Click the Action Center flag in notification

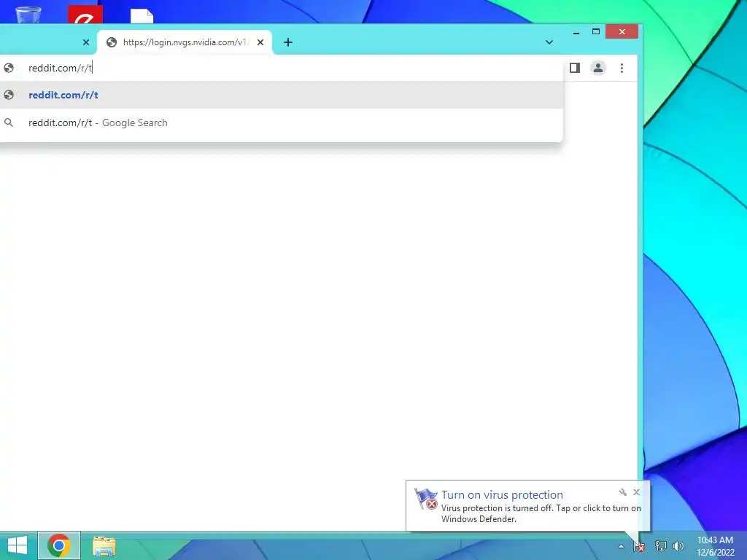tap(426, 499)
